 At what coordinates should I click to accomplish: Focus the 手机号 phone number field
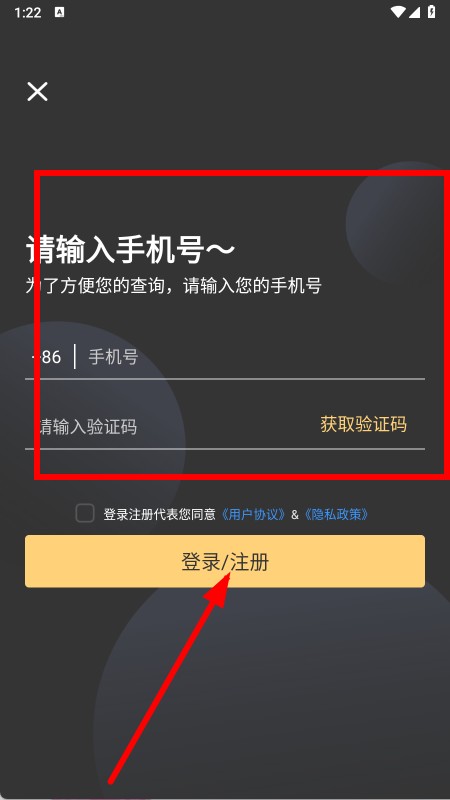pos(255,357)
